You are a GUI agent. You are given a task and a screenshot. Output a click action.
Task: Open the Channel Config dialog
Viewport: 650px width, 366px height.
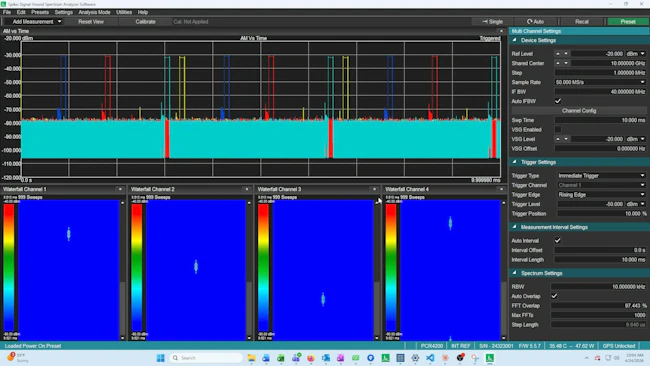[x=579, y=111]
